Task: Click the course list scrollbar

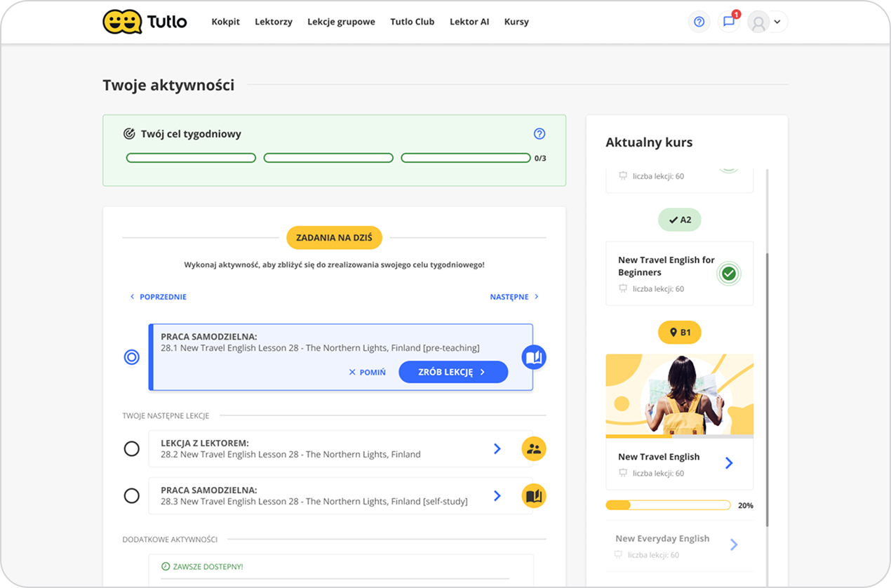Action: coord(768,389)
